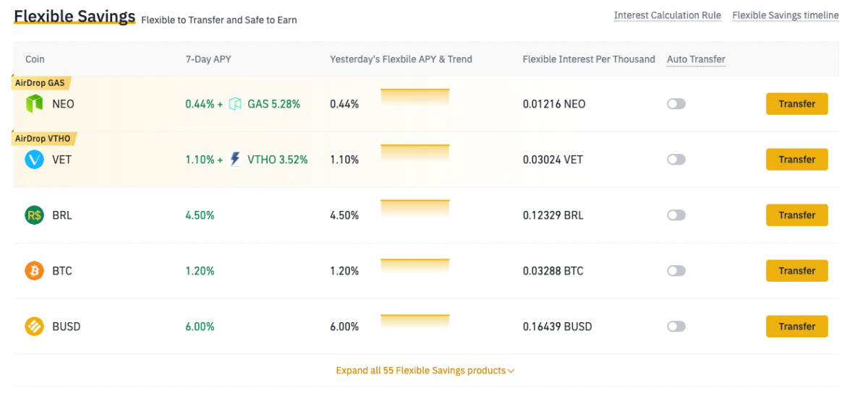868x393 pixels.
Task: Expand all 55 Flexible Savings products
Action: pos(425,371)
